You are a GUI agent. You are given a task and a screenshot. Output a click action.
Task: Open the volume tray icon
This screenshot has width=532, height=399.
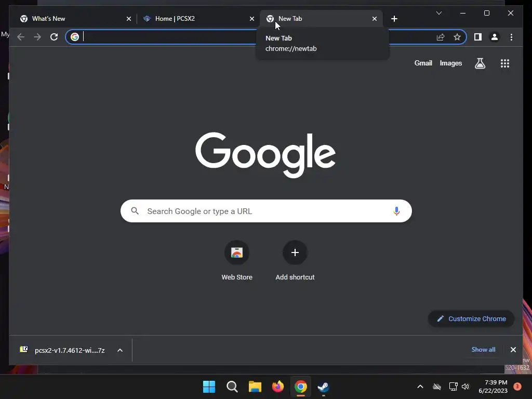465,387
